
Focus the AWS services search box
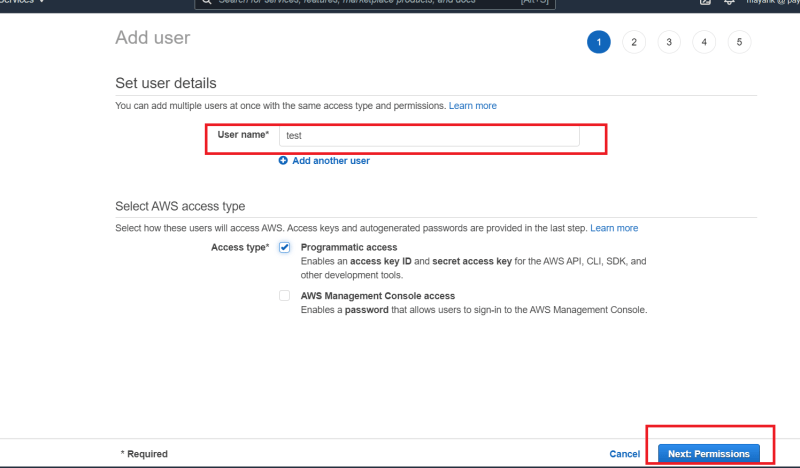(374, 3)
